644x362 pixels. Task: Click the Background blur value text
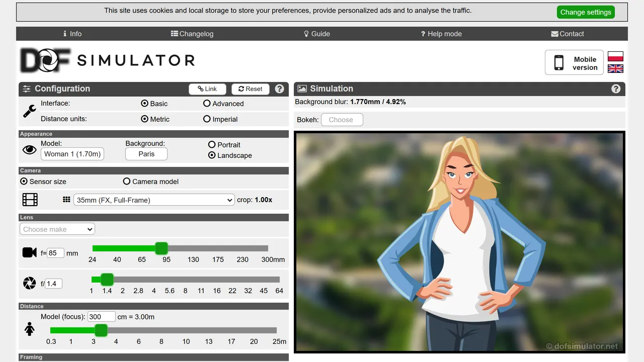coord(378,102)
